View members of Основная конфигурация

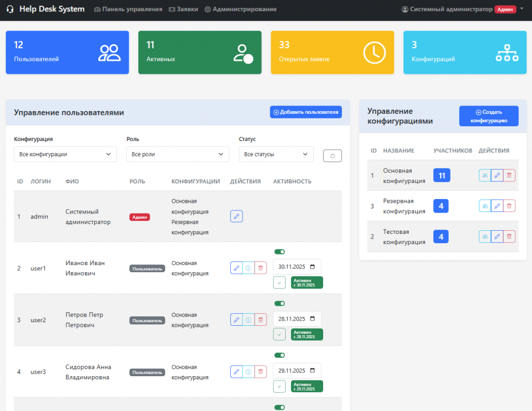(x=485, y=176)
